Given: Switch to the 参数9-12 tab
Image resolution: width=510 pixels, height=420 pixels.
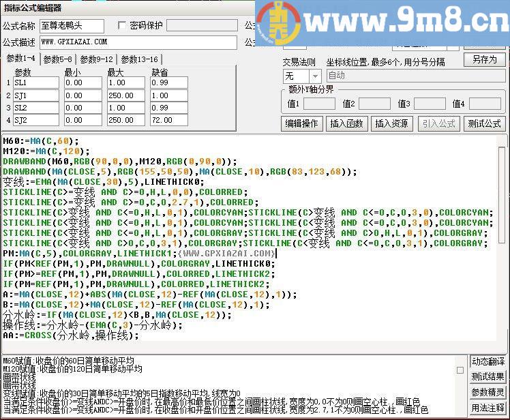Looking at the screenshot, I should 96,59.
